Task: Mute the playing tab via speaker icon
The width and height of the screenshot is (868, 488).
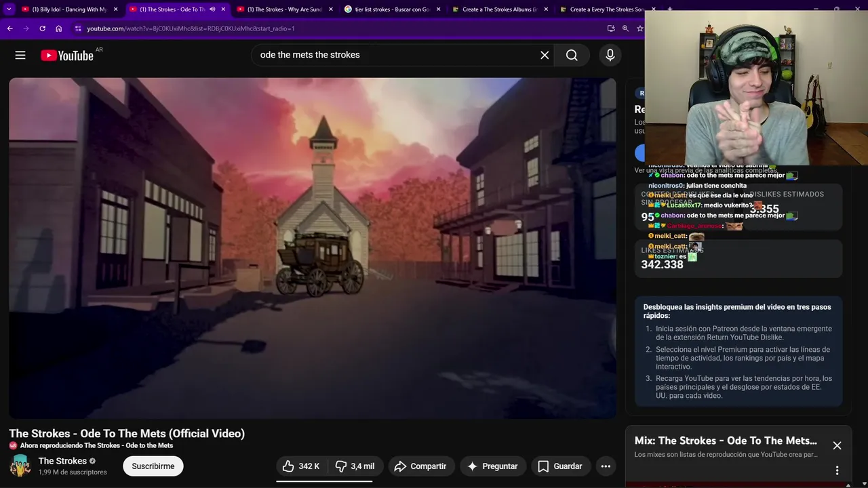Action: pyautogui.click(x=212, y=9)
